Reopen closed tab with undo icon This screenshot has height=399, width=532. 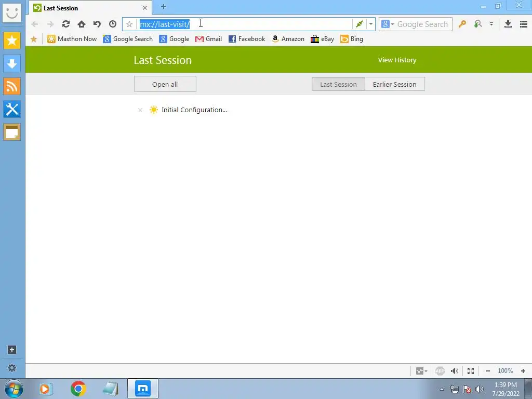click(x=97, y=24)
